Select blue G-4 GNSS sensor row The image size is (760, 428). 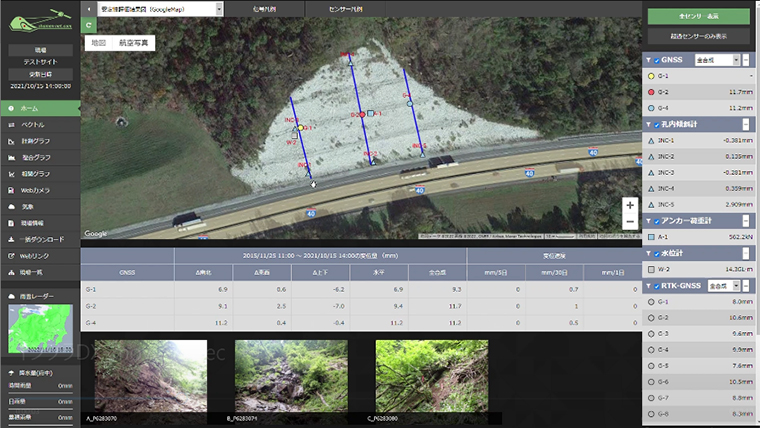tap(698, 108)
